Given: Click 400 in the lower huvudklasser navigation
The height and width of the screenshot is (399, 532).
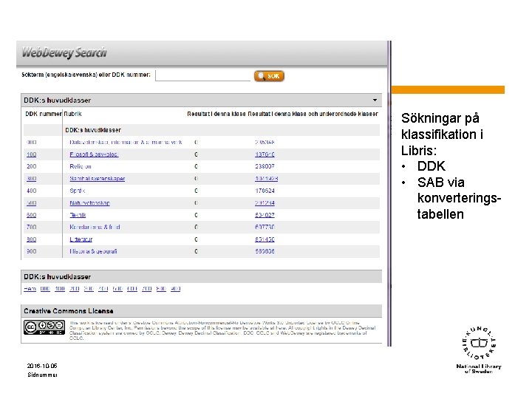Looking at the screenshot, I should [103, 289].
